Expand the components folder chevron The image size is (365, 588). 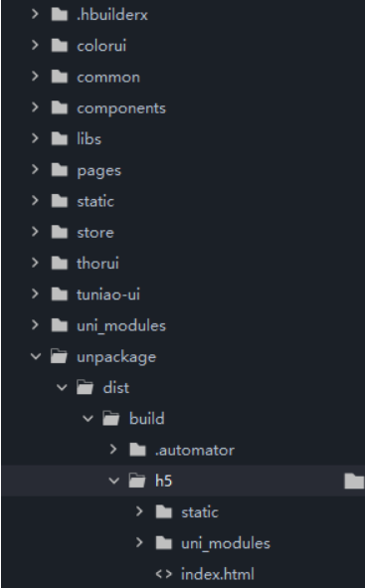click(x=35, y=107)
